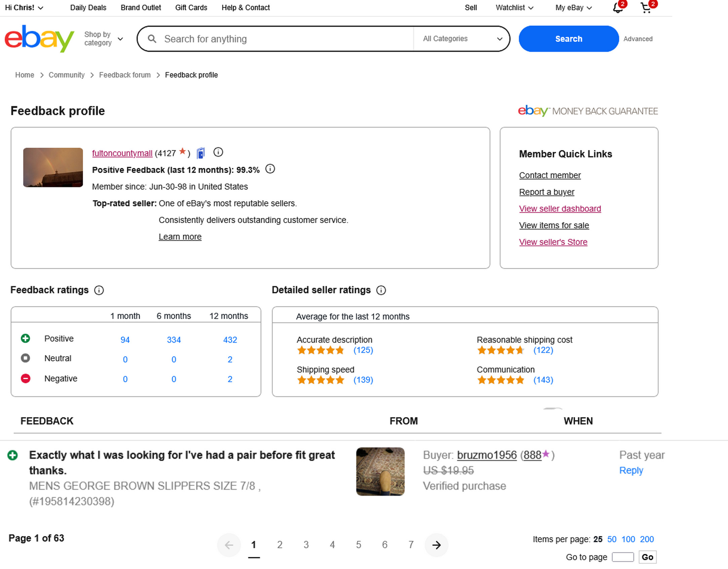Click info icon next to feedback score

(x=218, y=152)
